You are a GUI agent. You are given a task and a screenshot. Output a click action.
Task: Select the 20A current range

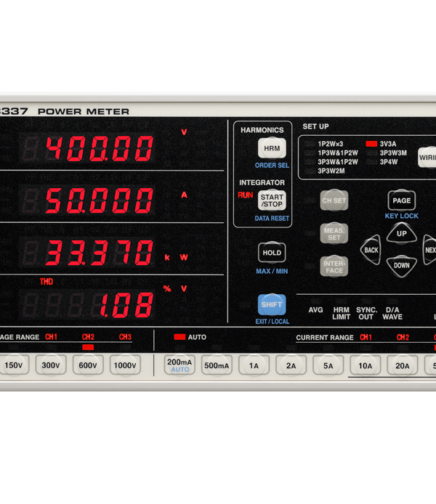click(403, 365)
